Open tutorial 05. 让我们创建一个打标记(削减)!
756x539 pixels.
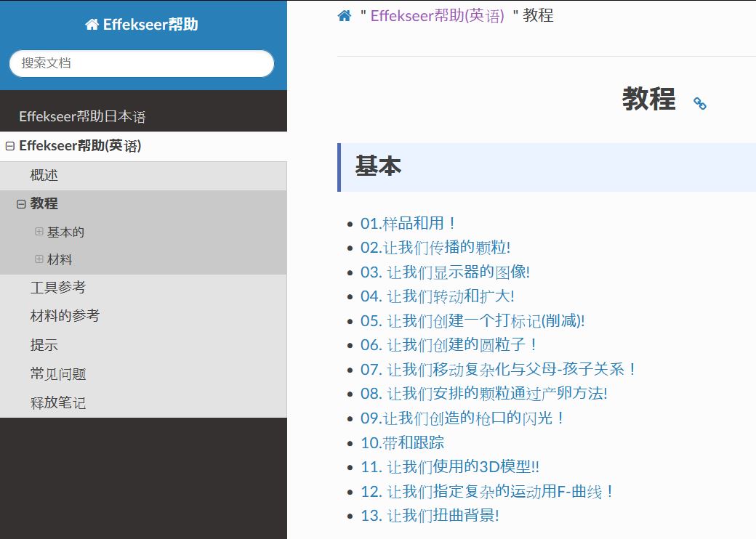472,321
